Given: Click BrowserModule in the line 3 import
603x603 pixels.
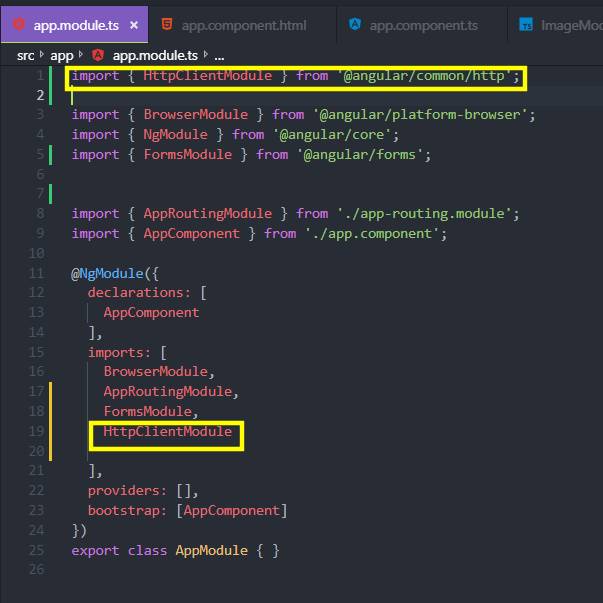Looking at the screenshot, I should tap(196, 115).
